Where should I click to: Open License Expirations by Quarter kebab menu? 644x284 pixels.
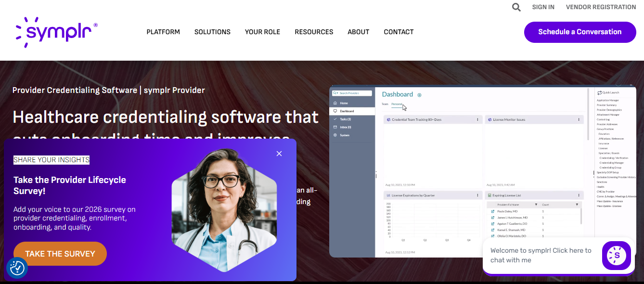click(477, 195)
